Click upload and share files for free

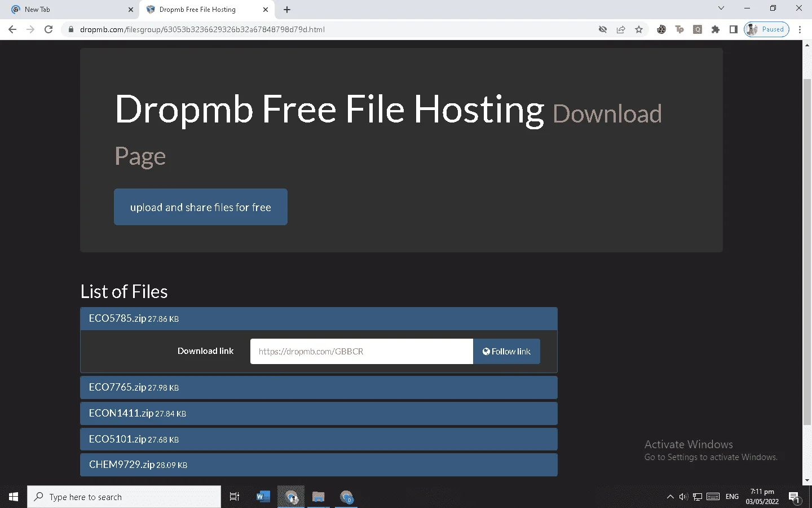(201, 207)
